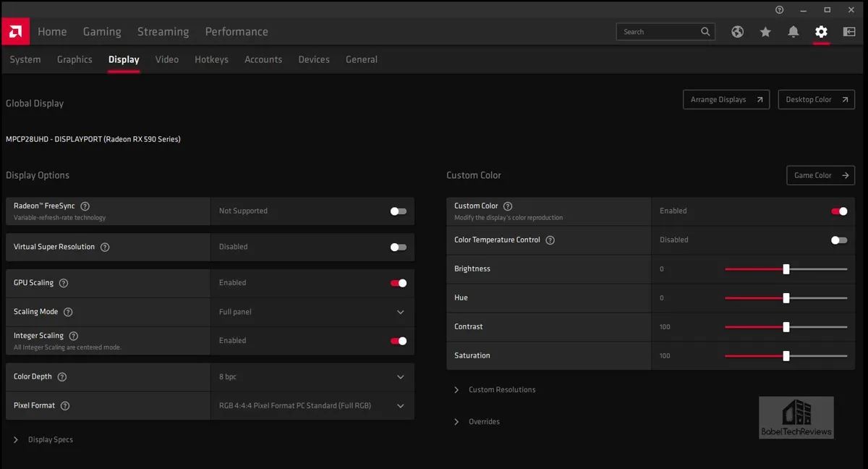Click the Contrast slider handle
The image size is (868, 469).
[786, 327]
